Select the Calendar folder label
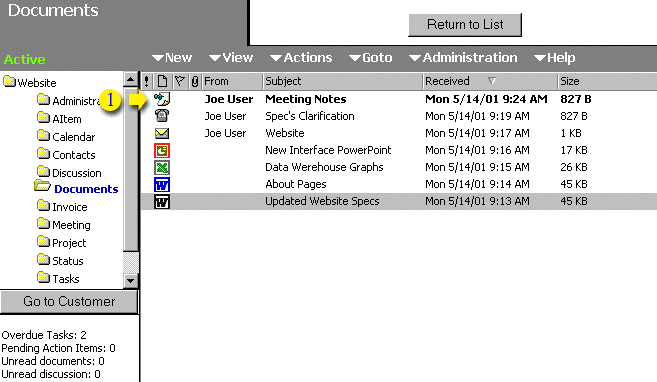This screenshot has width=657, height=382. 74,137
